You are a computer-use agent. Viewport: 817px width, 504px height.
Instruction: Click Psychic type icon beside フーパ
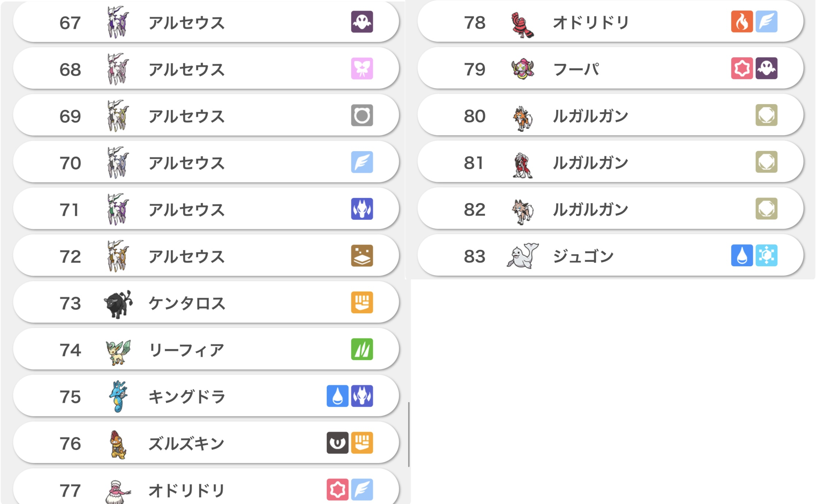[742, 69]
